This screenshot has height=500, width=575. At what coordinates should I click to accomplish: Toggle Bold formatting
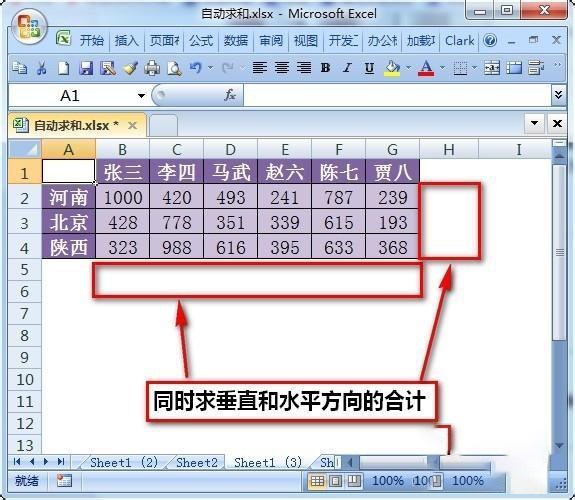pos(325,68)
